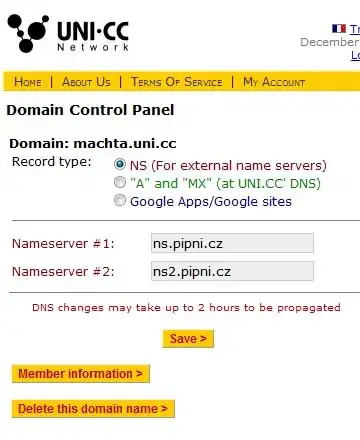
Task: Click the French flag icon
Action: click(339, 29)
